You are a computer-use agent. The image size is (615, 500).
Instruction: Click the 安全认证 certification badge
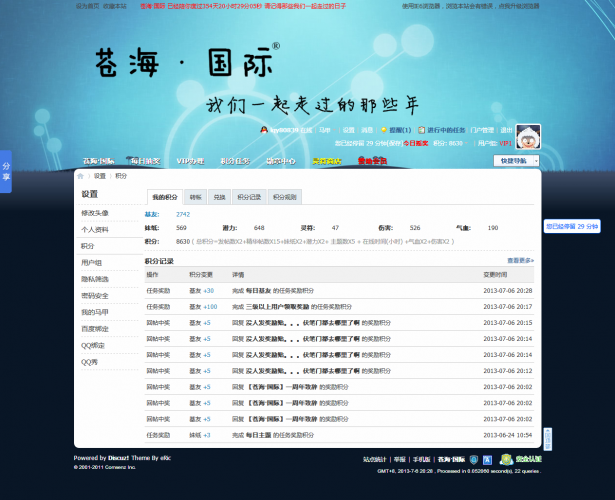[515, 460]
